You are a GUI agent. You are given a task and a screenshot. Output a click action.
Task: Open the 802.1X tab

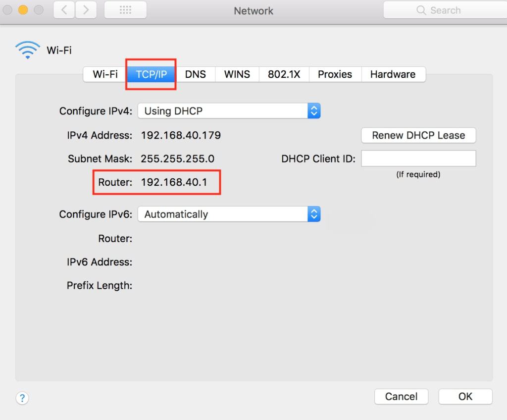pyautogui.click(x=284, y=74)
